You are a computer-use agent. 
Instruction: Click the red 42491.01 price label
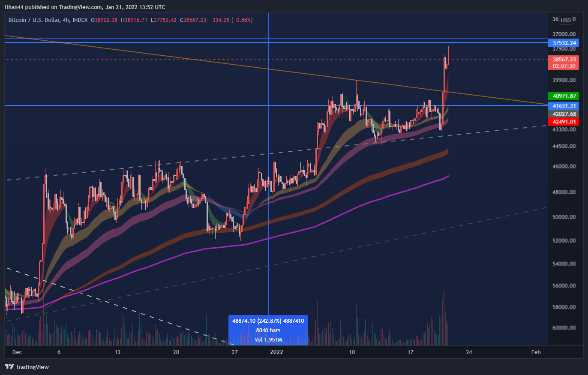(x=564, y=122)
